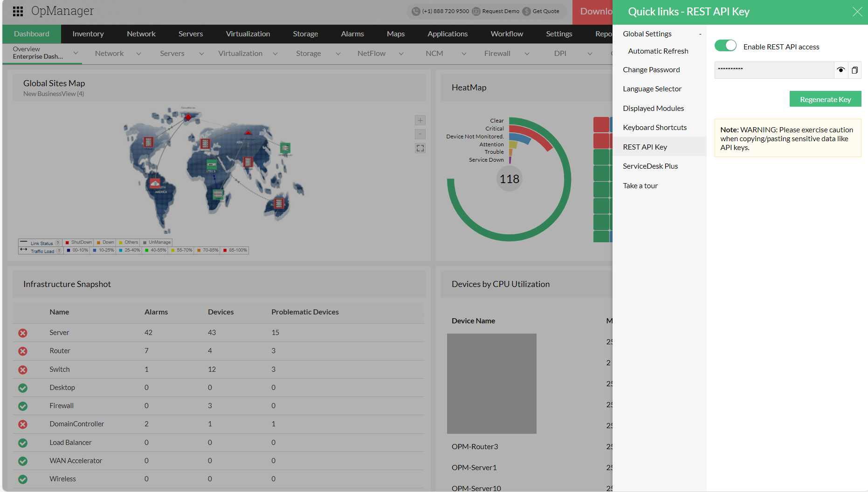
Task: Click the green clear icon beside Desktop
Action: tap(23, 388)
